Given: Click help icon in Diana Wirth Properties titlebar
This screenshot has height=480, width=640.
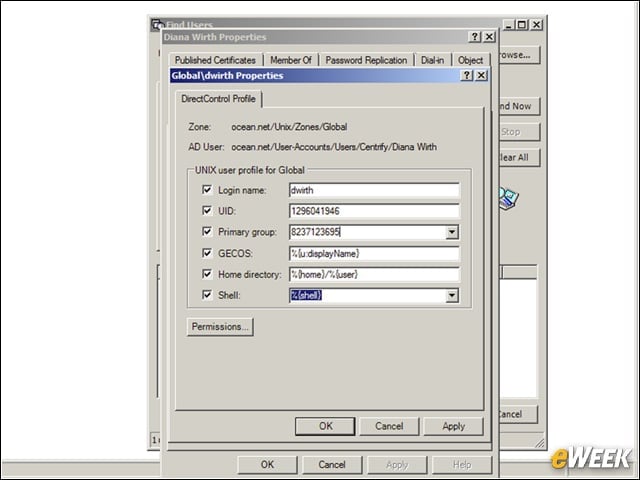Looking at the screenshot, I should pyautogui.click(x=474, y=37).
